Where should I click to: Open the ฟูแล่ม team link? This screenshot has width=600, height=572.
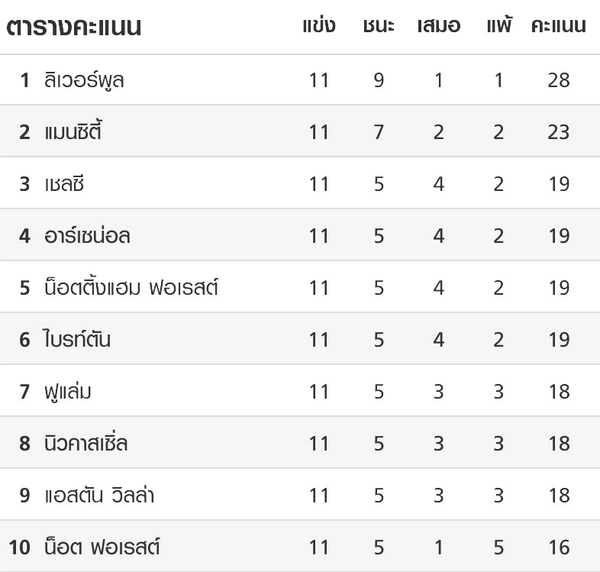[x=68, y=391]
